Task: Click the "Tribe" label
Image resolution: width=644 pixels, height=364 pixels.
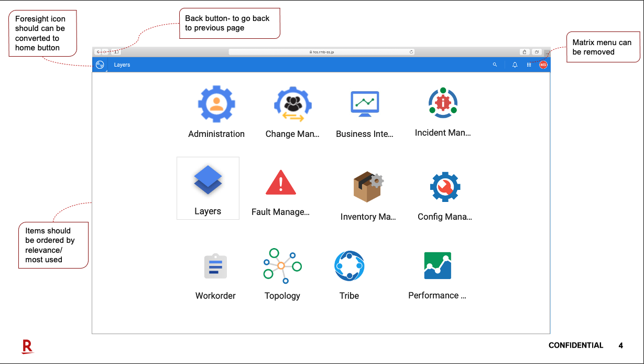Action: click(x=349, y=296)
